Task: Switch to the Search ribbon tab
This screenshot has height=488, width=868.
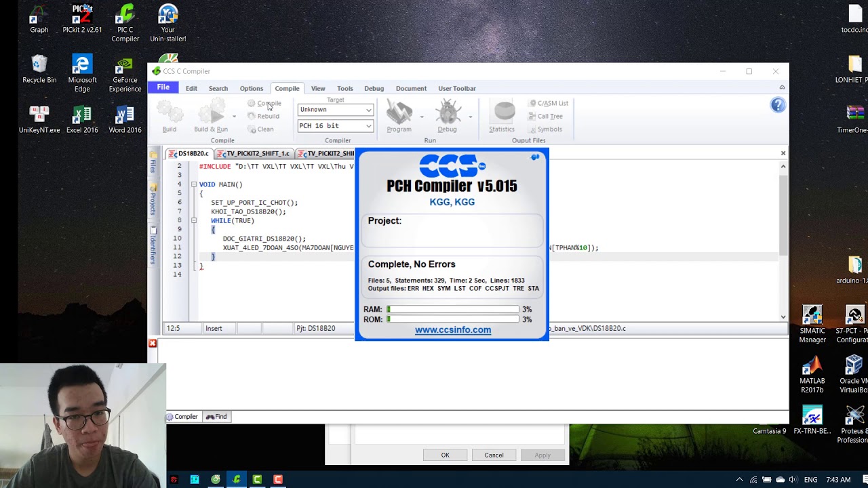Action: [x=218, y=88]
